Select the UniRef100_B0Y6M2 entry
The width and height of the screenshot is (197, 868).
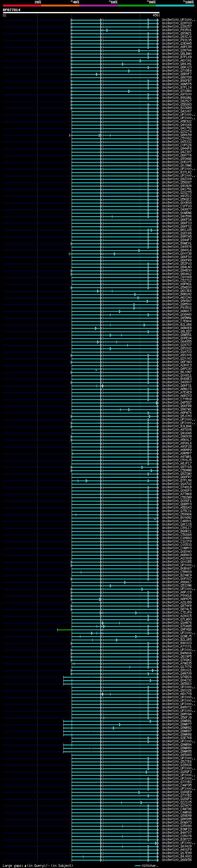(177, 518)
